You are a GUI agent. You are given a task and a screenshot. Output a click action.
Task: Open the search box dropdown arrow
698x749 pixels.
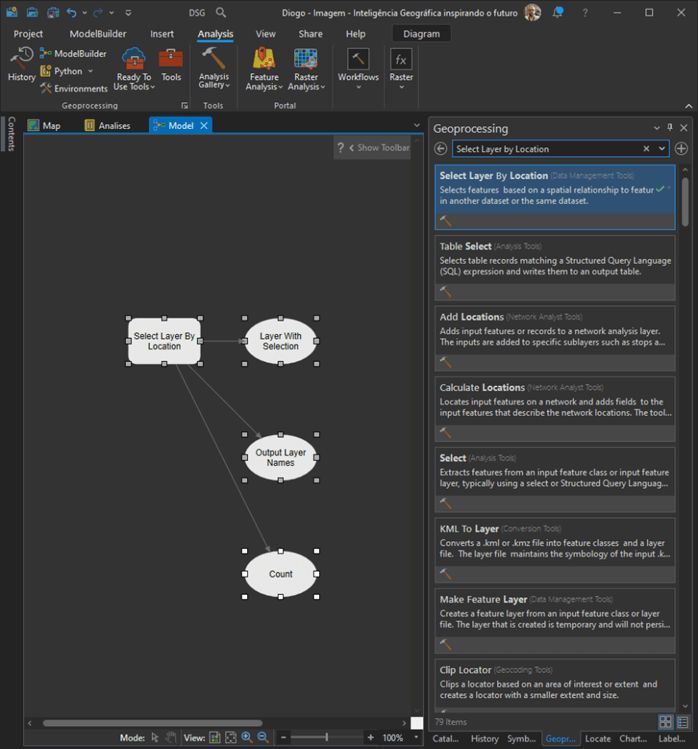pyautogui.click(x=661, y=149)
